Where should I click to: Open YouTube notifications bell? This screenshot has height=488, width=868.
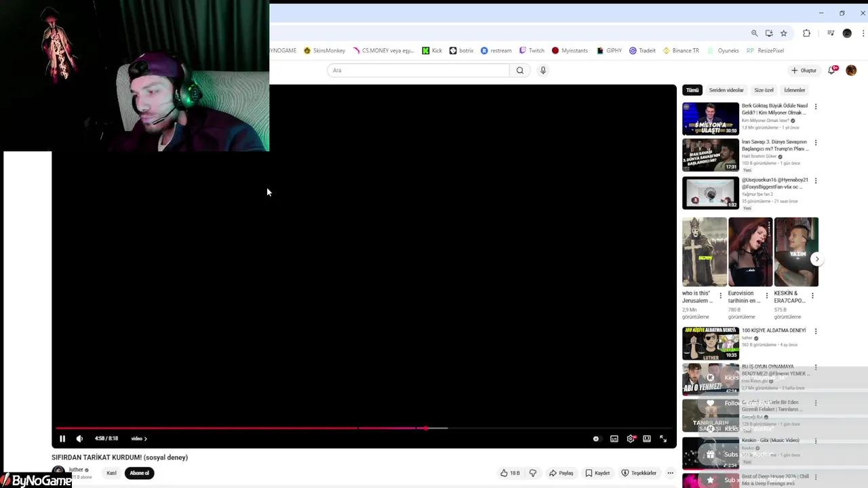pyautogui.click(x=833, y=70)
